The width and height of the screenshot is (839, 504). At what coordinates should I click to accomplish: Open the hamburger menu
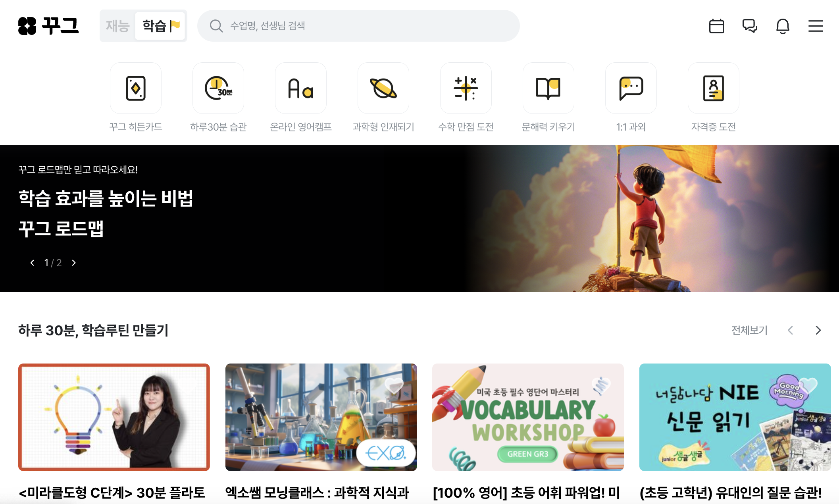(816, 26)
